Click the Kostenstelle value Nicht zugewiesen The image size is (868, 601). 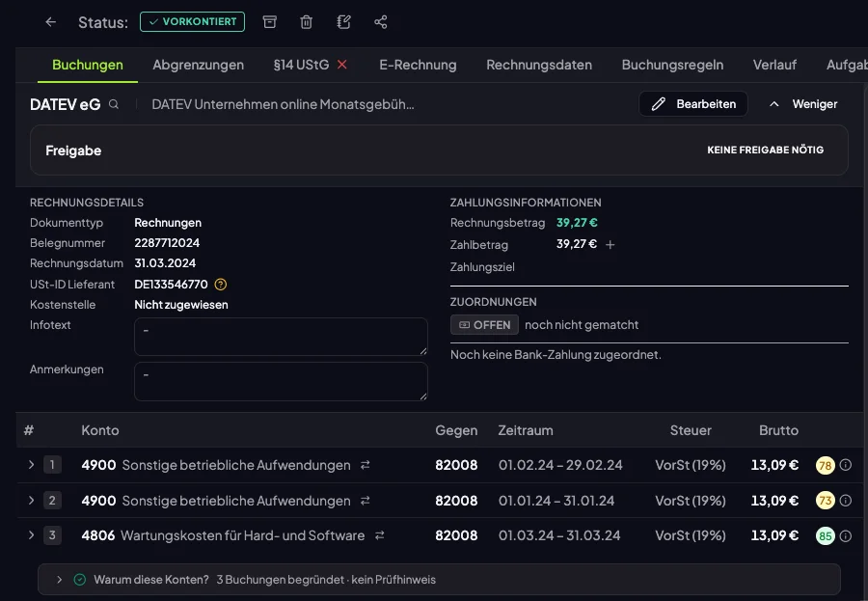point(181,305)
